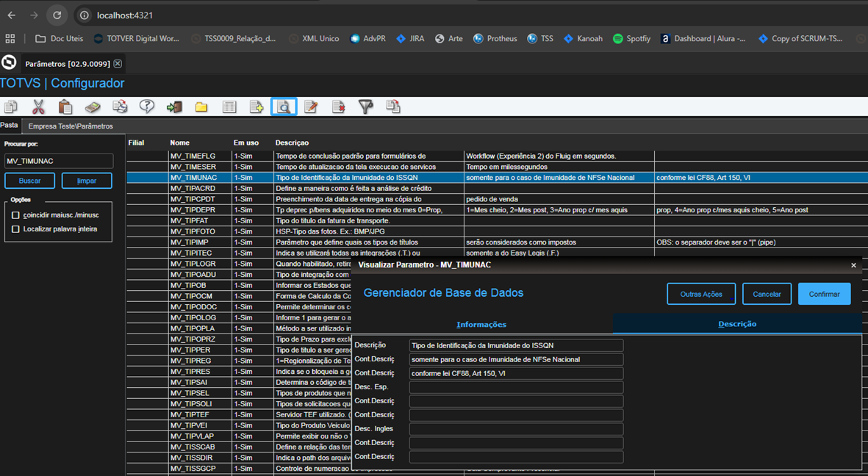The width and height of the screenshot is (868, 476).
Task: Reload the browser page
Action: [x=57, y=15]
